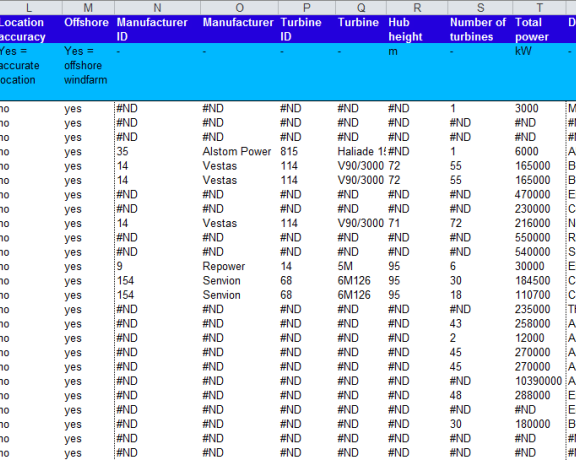The image size is (576, 460).
Task: Click the 'Turbine ID' header cell
Action: pos(307,29)
